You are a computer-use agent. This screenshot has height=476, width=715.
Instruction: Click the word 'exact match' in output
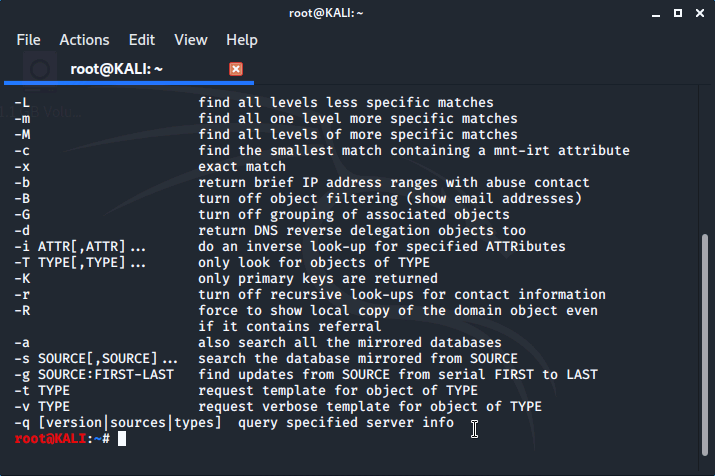[242, 166]
